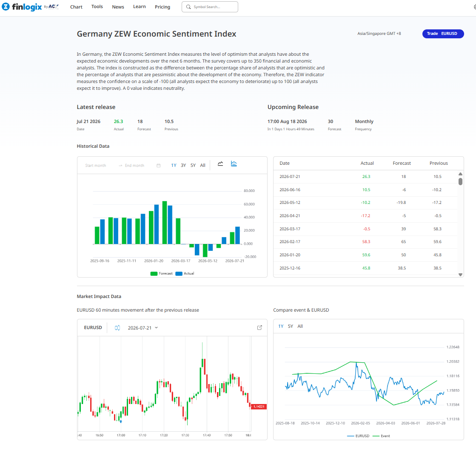476x450 pixels.
Task: Toggle Event line in comparison legend
Action: pyautogui.click(x=381, y=436)
